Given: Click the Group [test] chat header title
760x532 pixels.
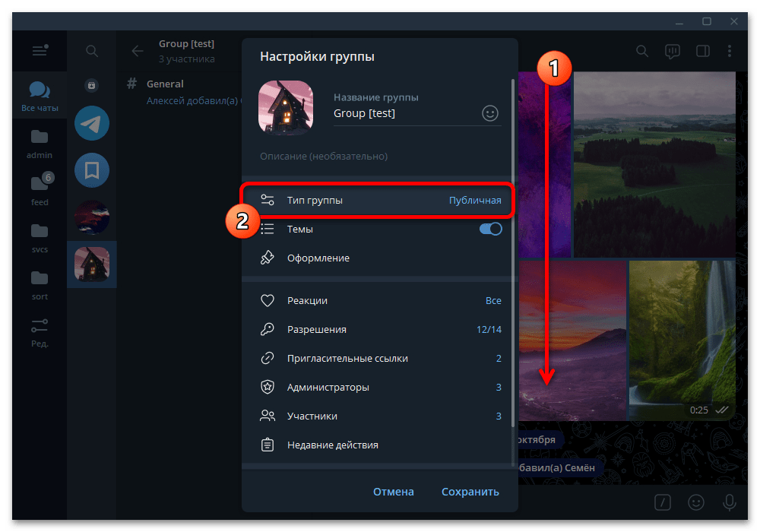Looking at the screenshot, I should (x=186, y=43).
